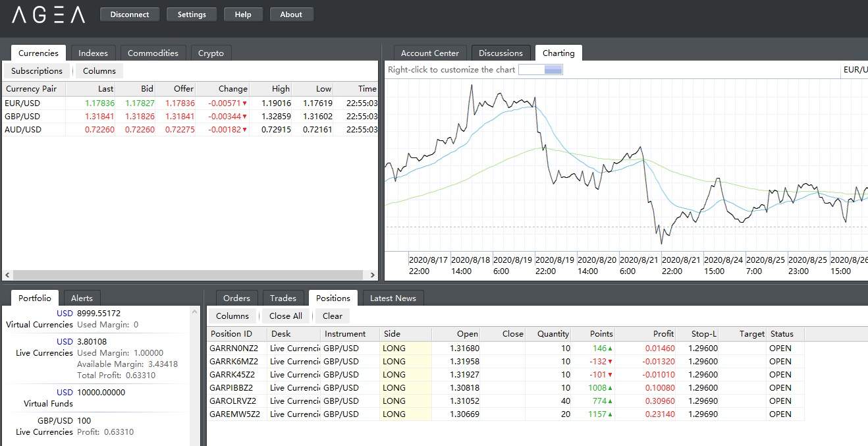Image resolution: width=868 pixels, height=446 pixels.
Task: Open the Settings dialog
Action: pyautogui.click(x=192, y=14)
